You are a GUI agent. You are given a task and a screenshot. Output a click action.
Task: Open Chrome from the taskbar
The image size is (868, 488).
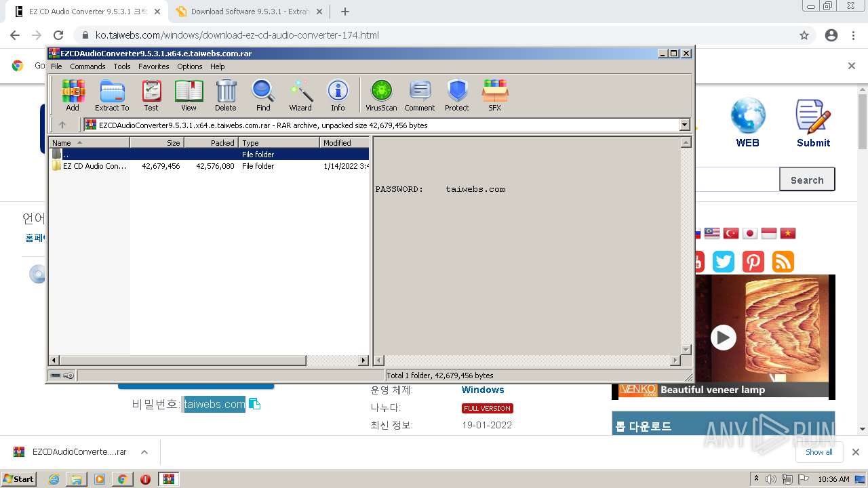pyautogui.click(x=122, y=479)
